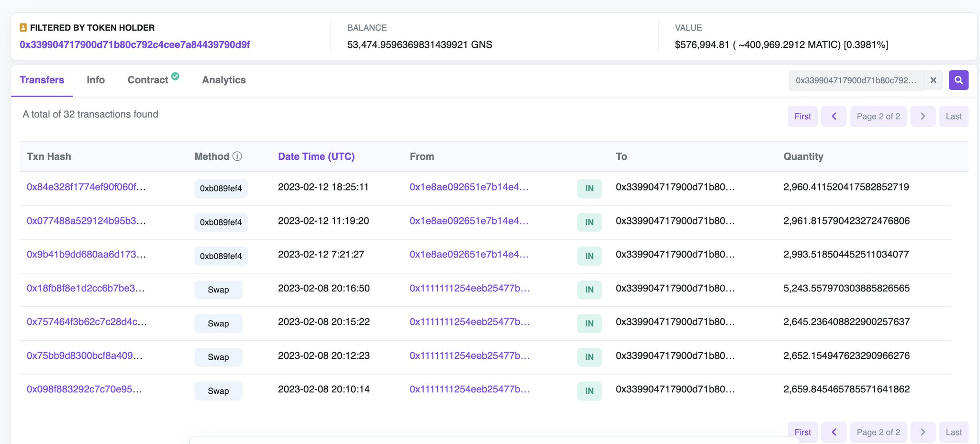Switch to the Analytics tab
Viewport: 980px width, 444px height.
[223, 80]
